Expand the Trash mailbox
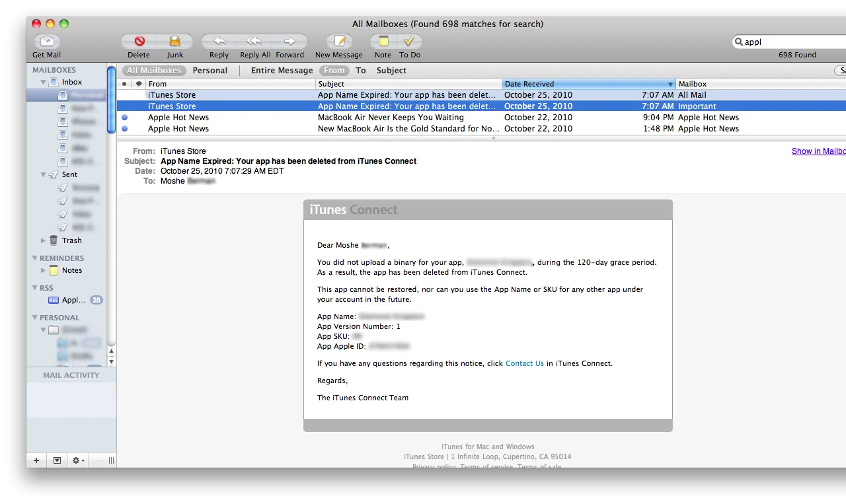 click(x=44, y=241)
